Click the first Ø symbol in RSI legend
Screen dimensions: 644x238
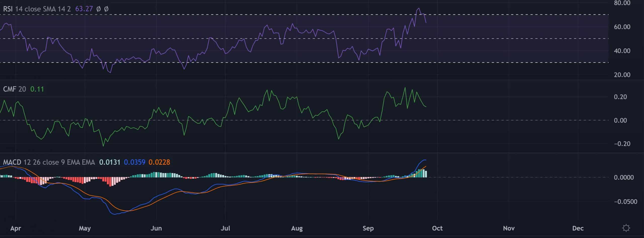99,9
